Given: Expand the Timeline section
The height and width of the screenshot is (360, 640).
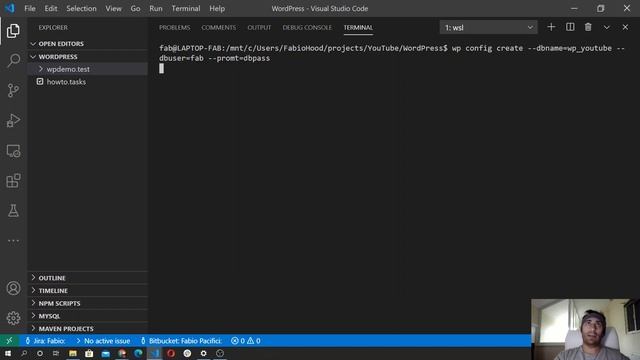Looking at the screenshot, I should [x=87, y=290].
